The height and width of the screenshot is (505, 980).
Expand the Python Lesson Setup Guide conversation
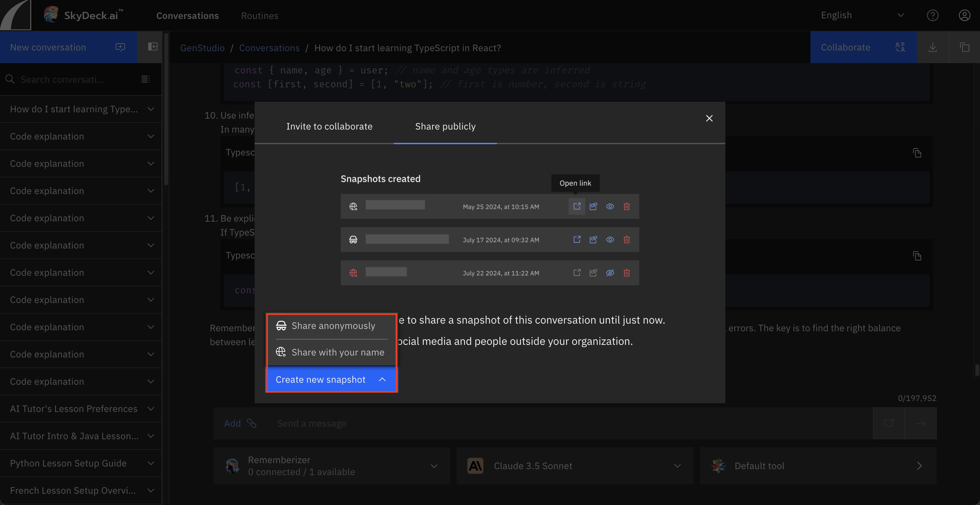pos(151,463)
